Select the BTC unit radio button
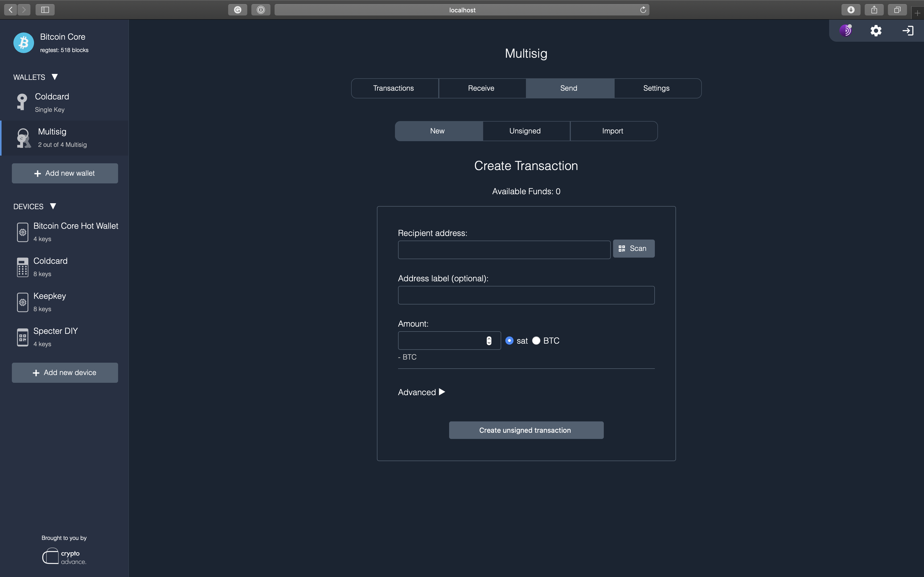The image size is (924, 577). 536,340
